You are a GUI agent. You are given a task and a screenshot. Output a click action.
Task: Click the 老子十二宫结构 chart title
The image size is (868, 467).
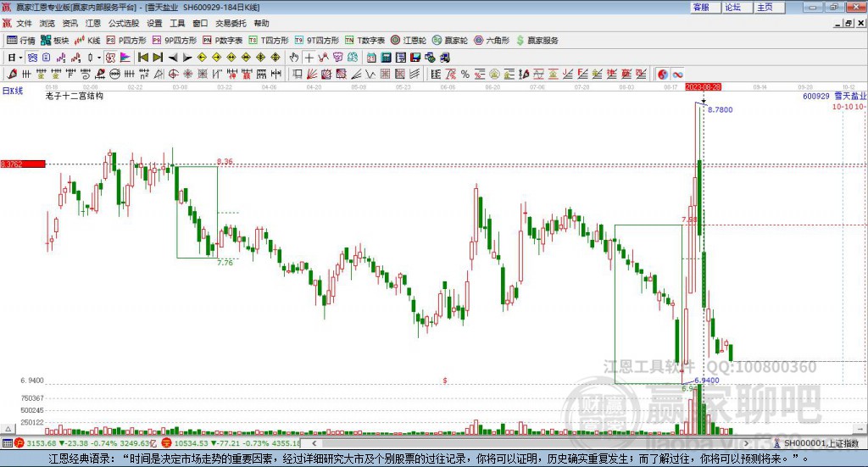point(75,97)
